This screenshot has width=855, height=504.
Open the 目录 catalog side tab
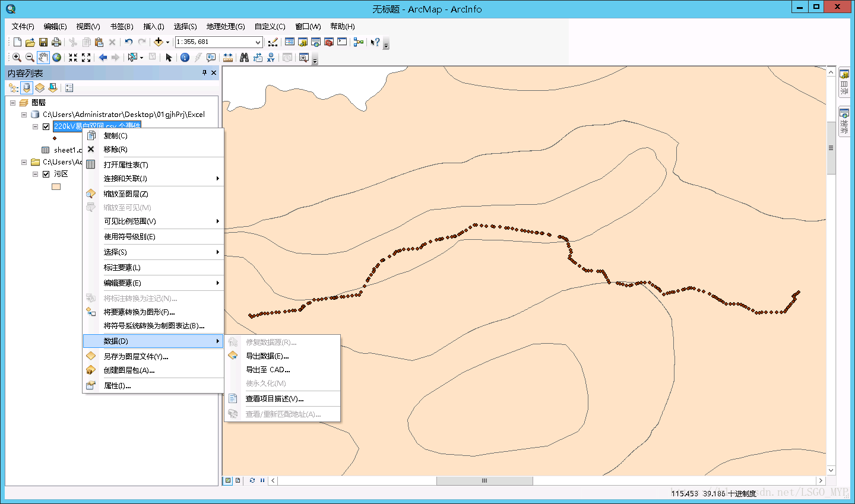[844, 83]
